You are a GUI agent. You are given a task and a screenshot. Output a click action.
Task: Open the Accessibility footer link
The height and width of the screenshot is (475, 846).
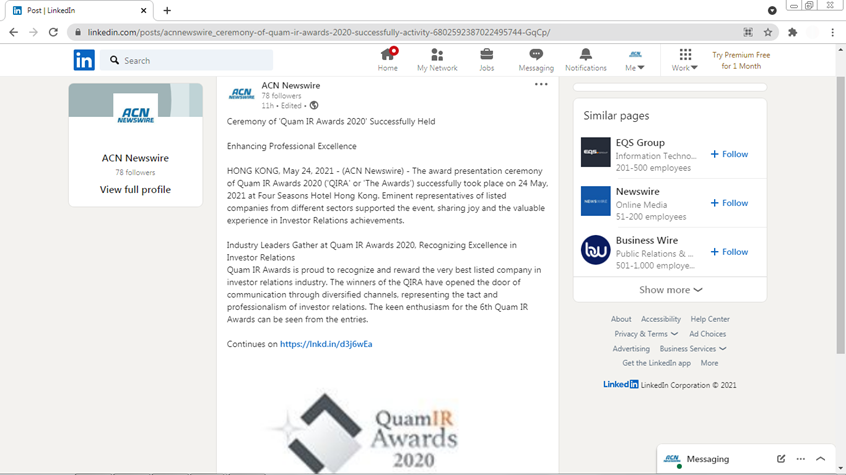click(x=661, y=319)
